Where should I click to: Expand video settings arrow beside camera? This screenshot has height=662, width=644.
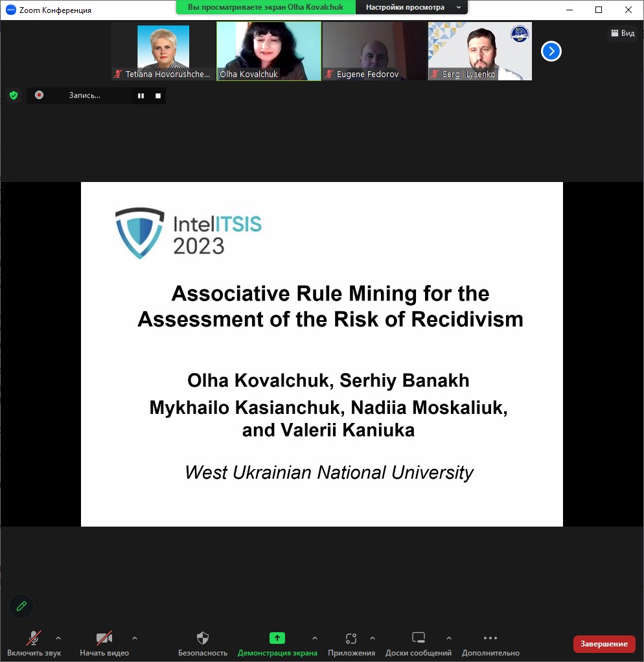coord(135,638)
